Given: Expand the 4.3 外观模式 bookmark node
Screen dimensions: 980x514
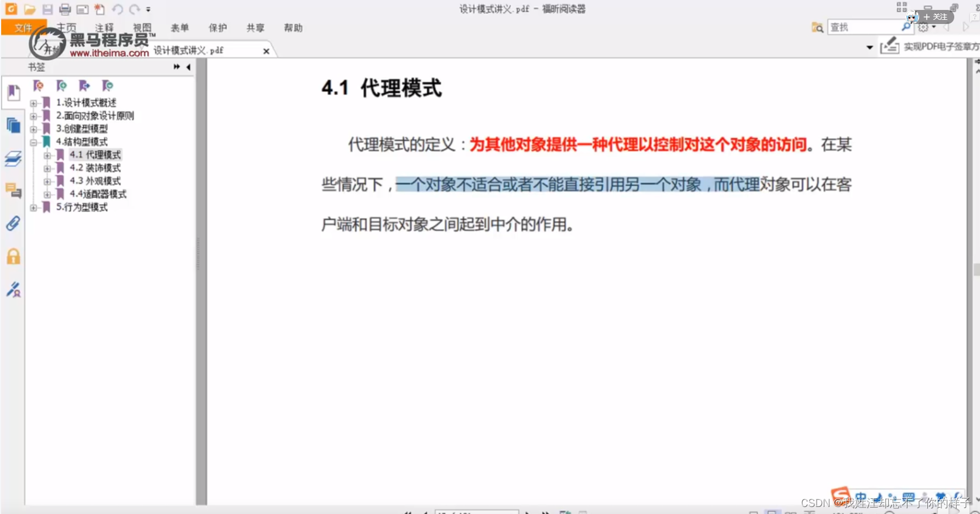Looking at the screenshot, I should pos(47,181).
